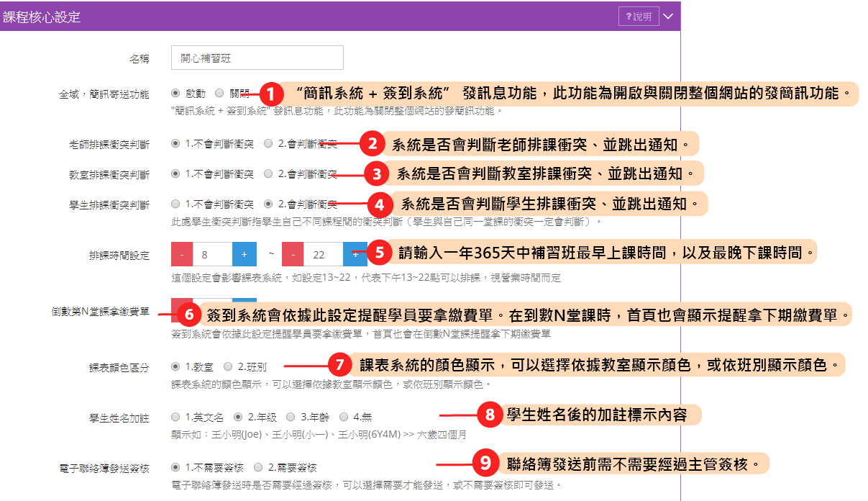The width and height of the screenshot is (868, 501).
Task: Click the 說明 help button
Action: click(639, 17)
